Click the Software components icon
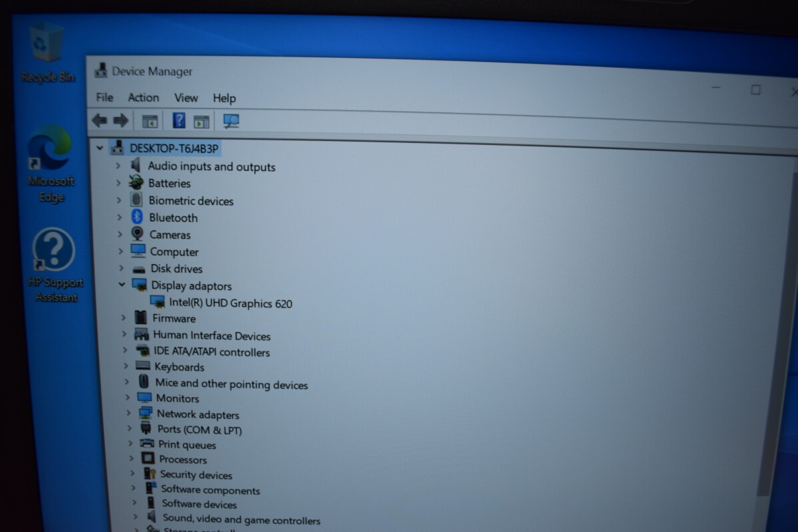Screen dimensions: 798x532 pyautogui.click(x=151, y=489)
